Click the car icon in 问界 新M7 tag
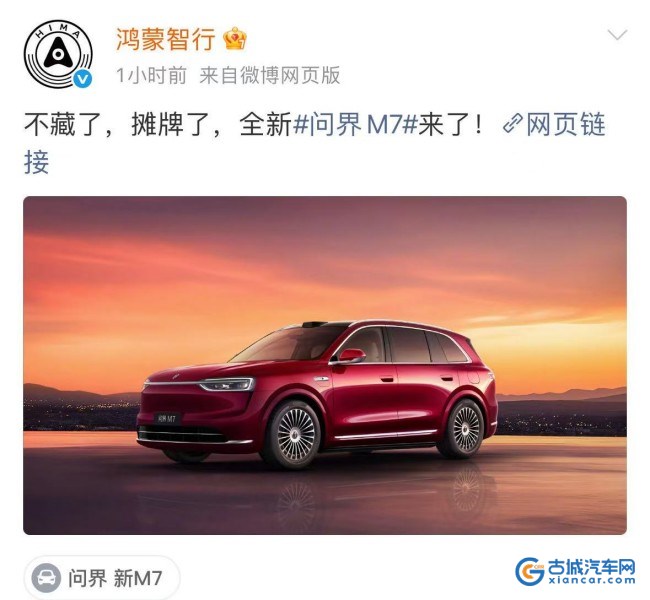 46,578
